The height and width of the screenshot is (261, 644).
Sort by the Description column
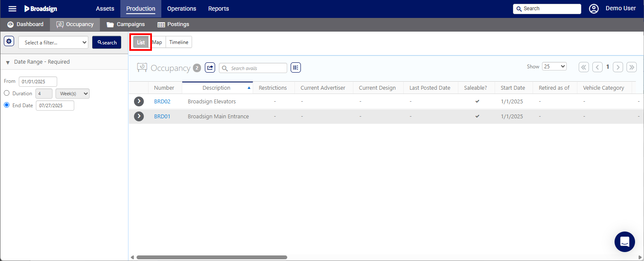pyautogui.click(x=217, y=88)
